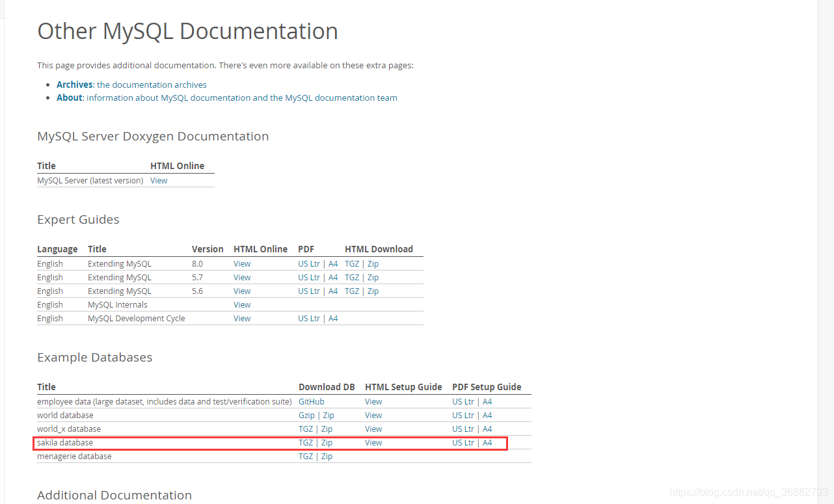Download menagerie database TGZ file
834x504 pixels.
tap(306, 457)
